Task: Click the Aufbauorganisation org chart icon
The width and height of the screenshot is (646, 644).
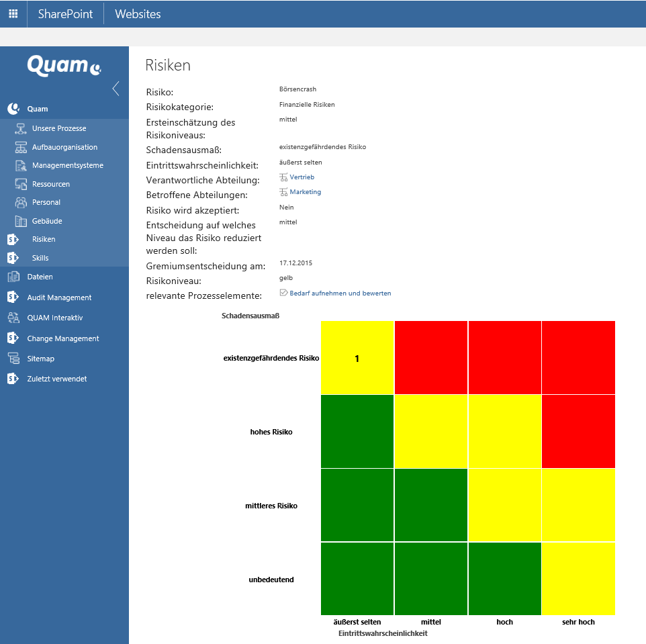Action: pos(20,147)
